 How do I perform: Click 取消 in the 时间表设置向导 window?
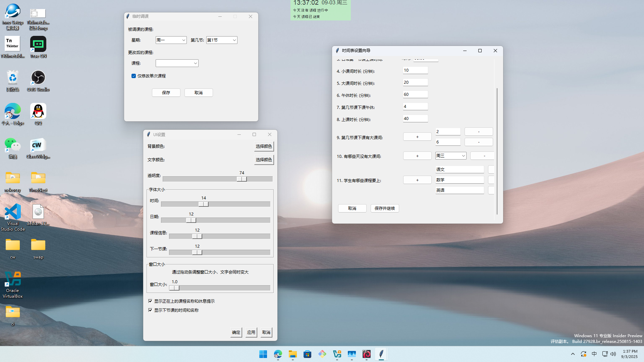point(352,208)
